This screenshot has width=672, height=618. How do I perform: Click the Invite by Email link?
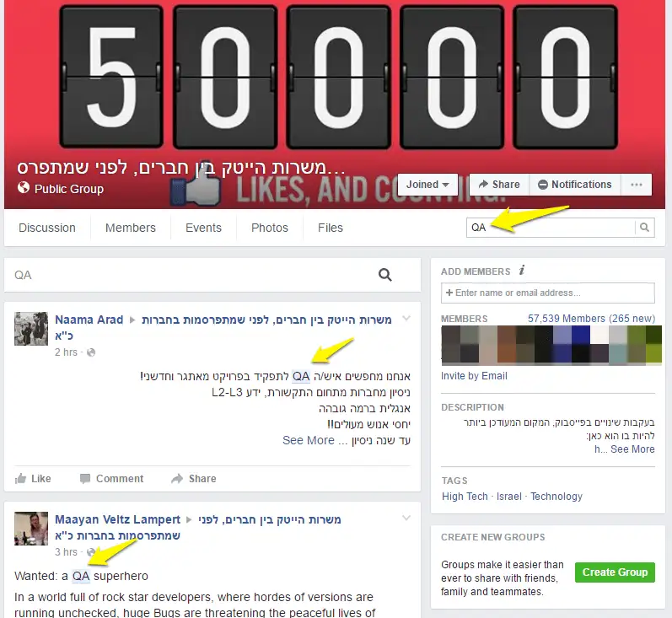(x=474, y=376)
